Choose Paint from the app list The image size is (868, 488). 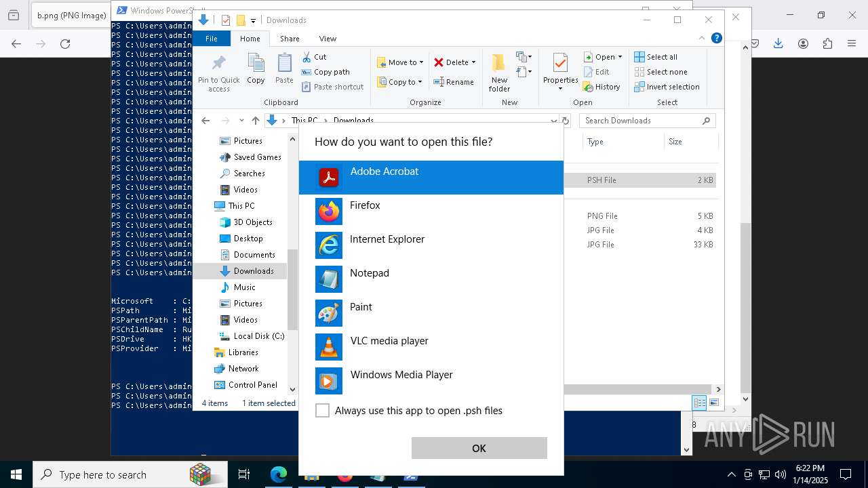click(431, 313)
